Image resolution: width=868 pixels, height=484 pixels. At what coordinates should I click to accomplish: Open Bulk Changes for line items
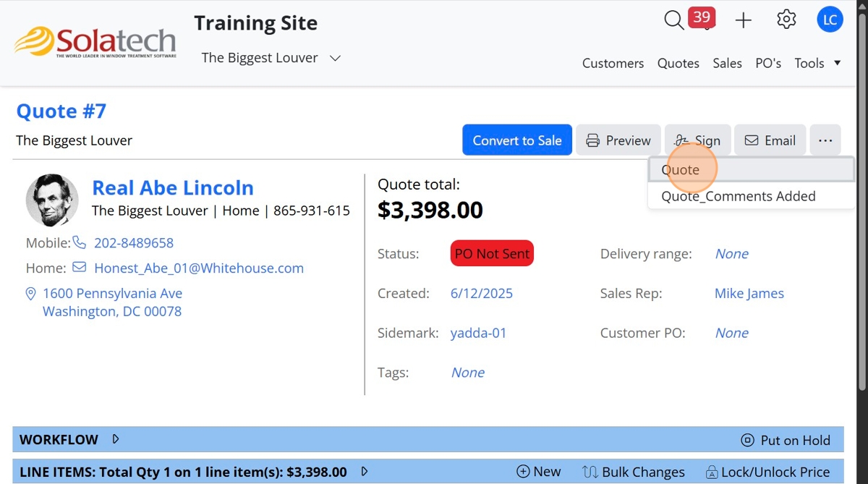pyautogui.click(x=634, y=472)
